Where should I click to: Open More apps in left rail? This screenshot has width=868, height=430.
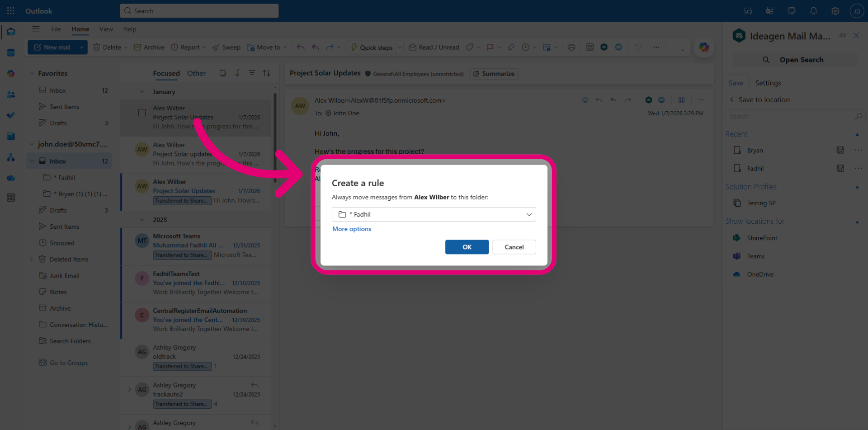coord(11,198)
